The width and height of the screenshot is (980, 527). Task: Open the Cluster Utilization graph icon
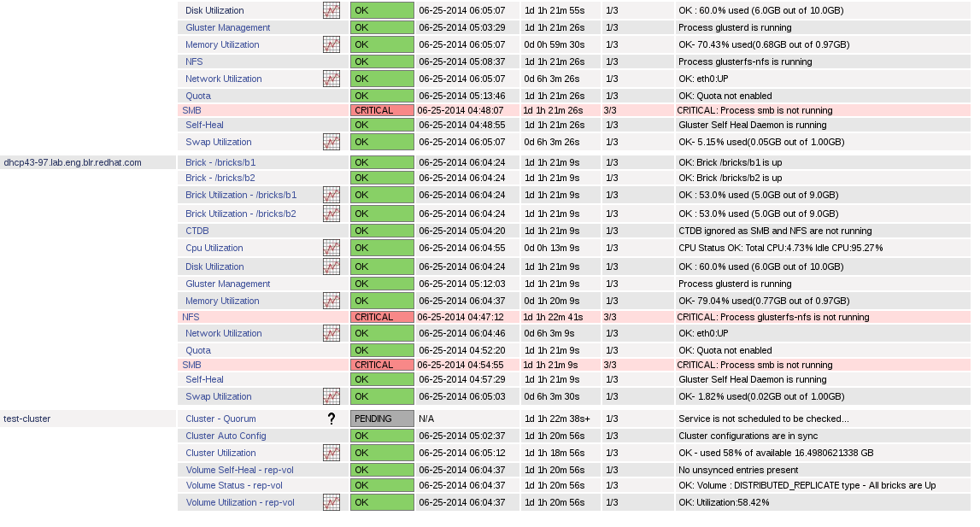[332, 453]
